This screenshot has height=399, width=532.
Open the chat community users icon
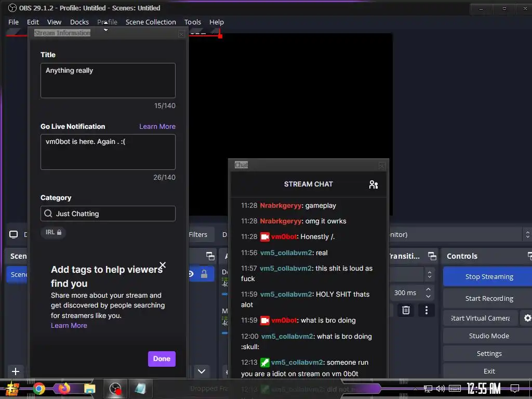(x=373, y=184)
